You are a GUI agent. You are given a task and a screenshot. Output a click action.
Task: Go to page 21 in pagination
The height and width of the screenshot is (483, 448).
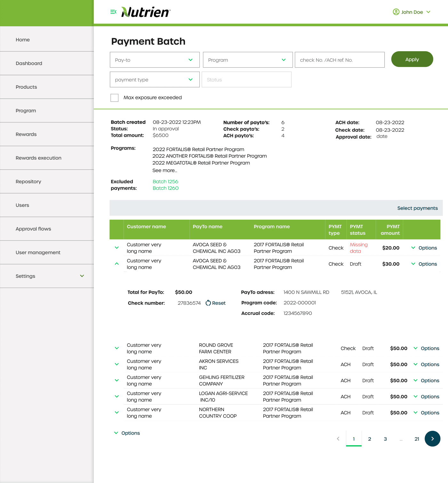point(417,439)
